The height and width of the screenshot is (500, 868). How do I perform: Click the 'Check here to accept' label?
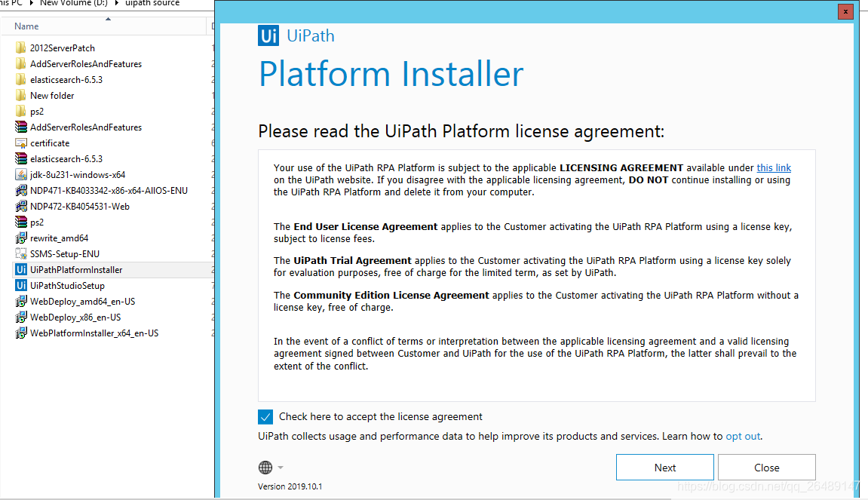[x=380, y=416]
